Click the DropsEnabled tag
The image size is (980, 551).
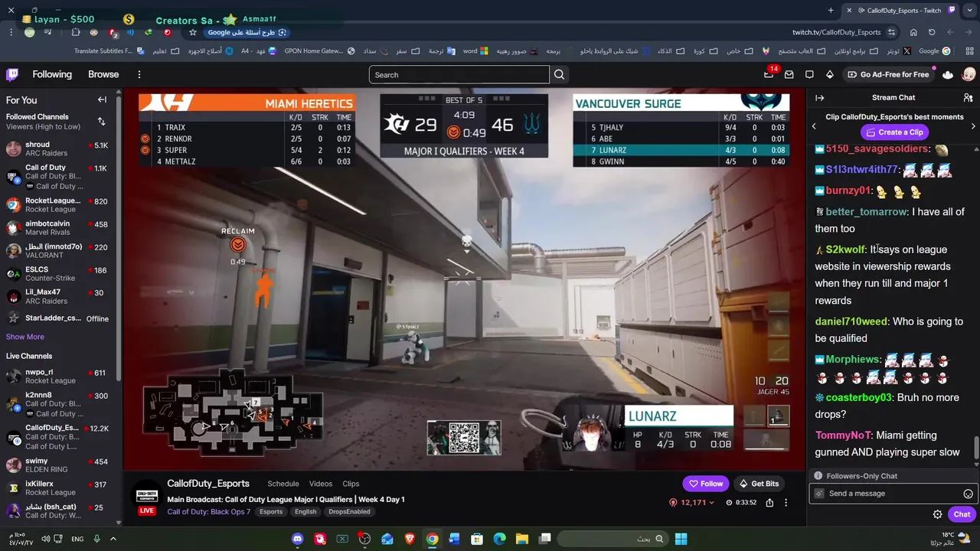coord(349,512)
